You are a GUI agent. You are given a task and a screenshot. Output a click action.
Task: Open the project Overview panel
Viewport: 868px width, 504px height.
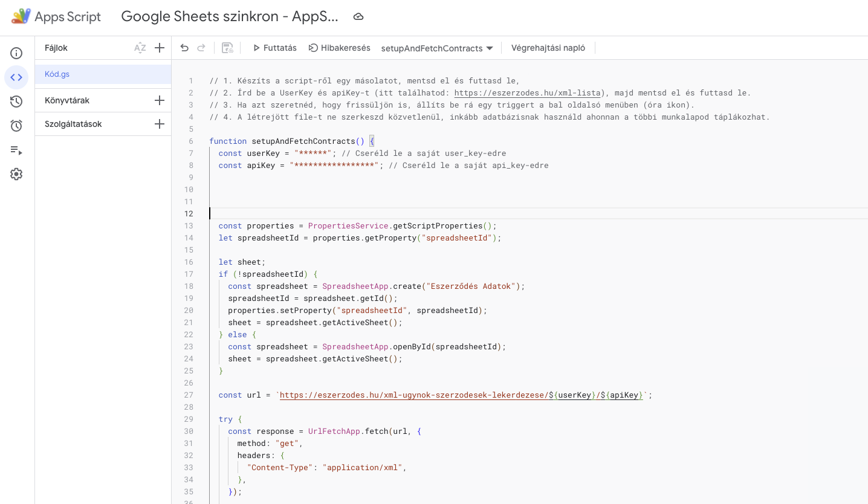[x=16, y=53]
